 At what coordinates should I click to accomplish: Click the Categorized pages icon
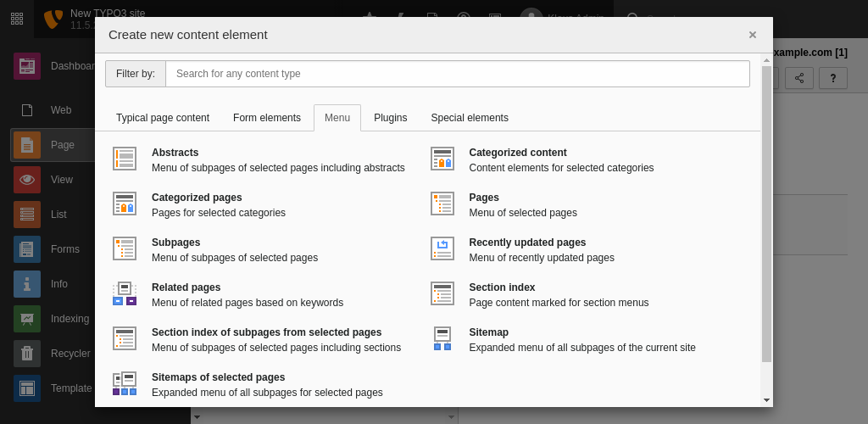click(125, 204)
